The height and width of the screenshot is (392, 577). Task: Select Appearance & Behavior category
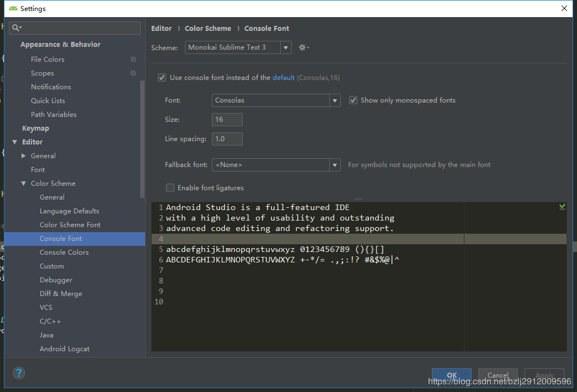(x=60, y=45)
